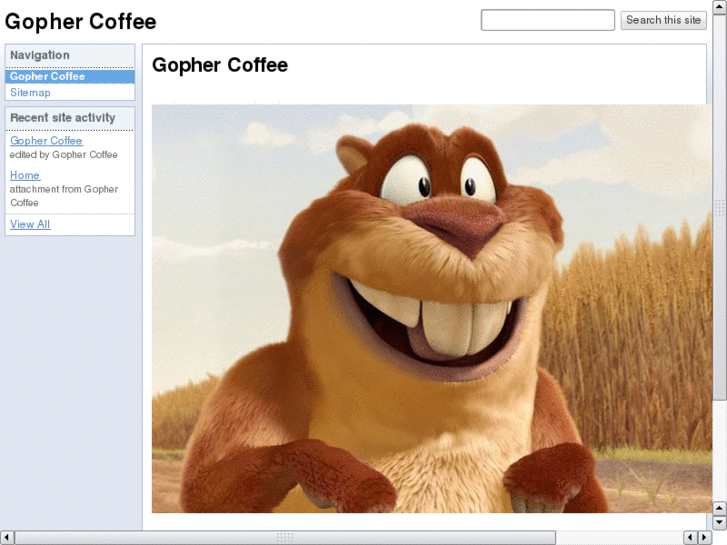
Task: Click the lower vertical scrollbar up arrow
Action: pos(720,508)
